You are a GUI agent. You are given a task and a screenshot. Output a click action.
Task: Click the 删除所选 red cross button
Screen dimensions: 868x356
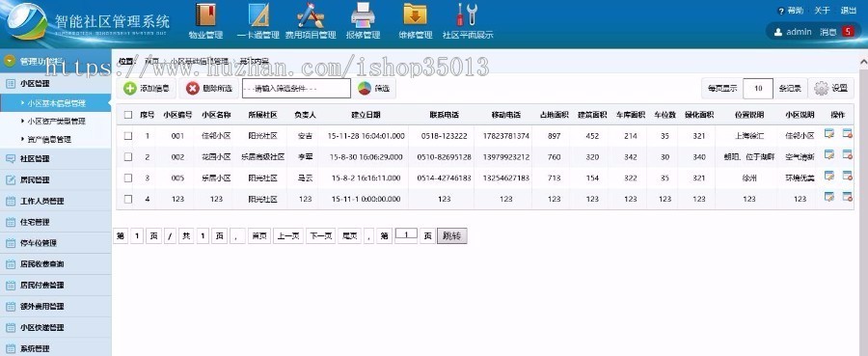click(208, 88)
